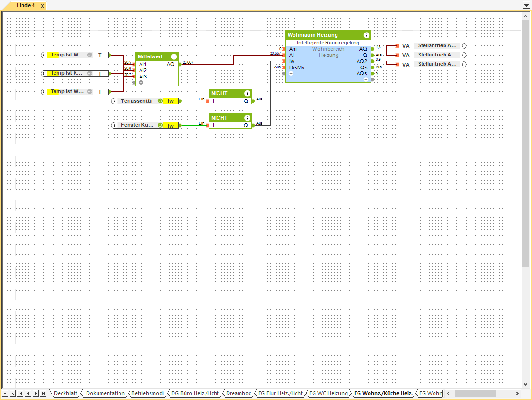Click info icon of lower NICHT block

(x=247, y=118)
